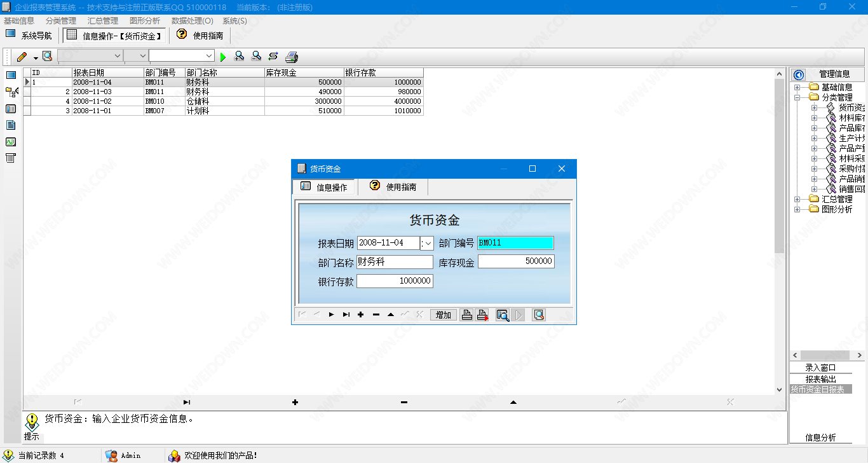Click the lightbulb 提示 icon at bottom left
This screenshot has height=463, width=868.
[32, 421]
